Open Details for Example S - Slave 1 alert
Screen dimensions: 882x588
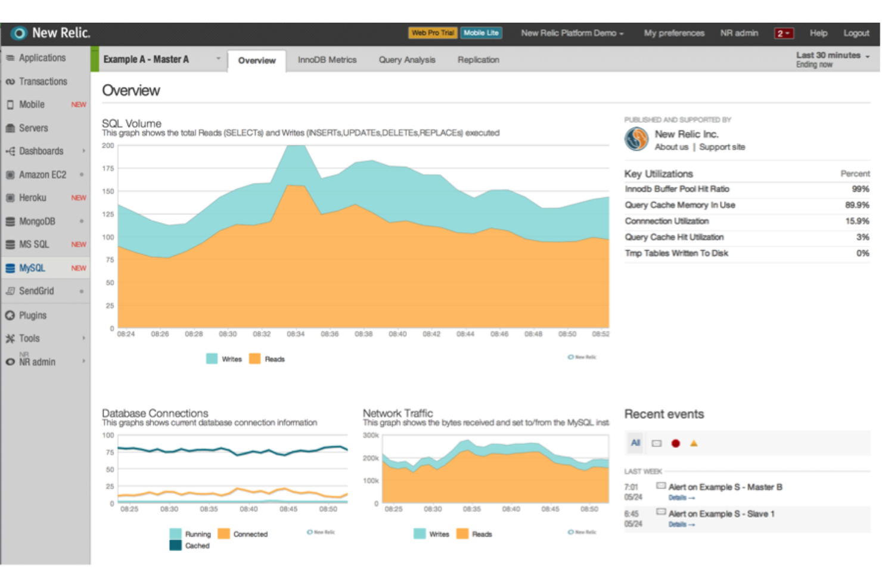coord(681,524)
